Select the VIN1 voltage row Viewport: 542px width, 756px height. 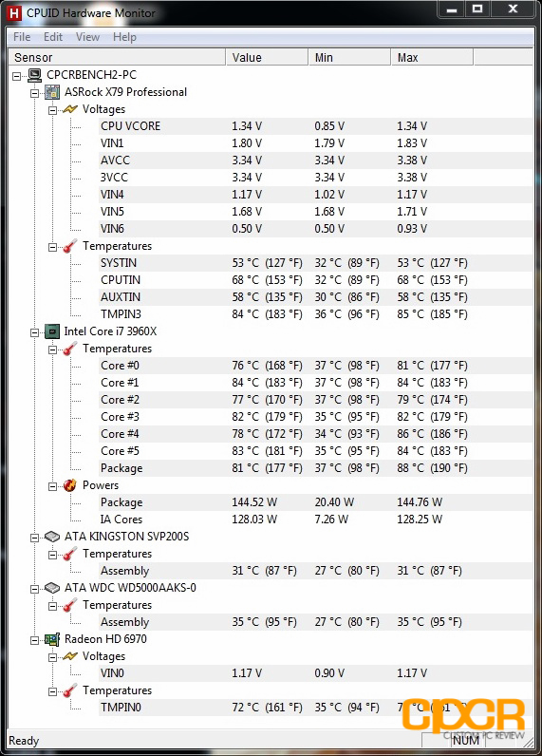coord(316,143)
